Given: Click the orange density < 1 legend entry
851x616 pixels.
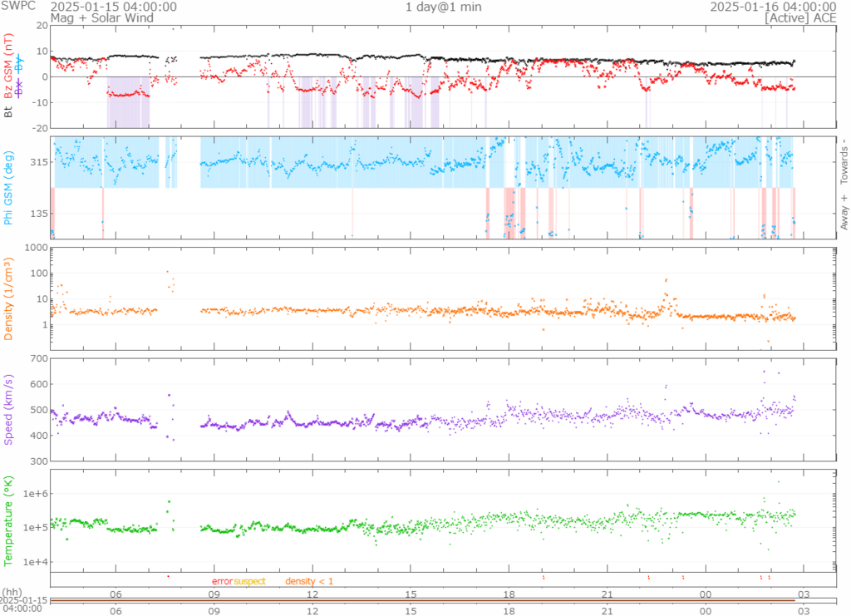Looking at the screenshot, I should [309, 581].
